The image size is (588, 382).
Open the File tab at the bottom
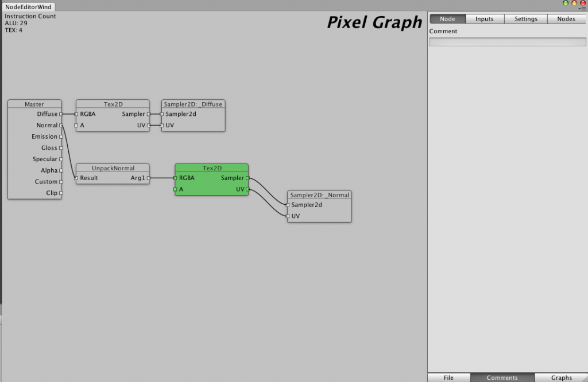coord(448,377)
